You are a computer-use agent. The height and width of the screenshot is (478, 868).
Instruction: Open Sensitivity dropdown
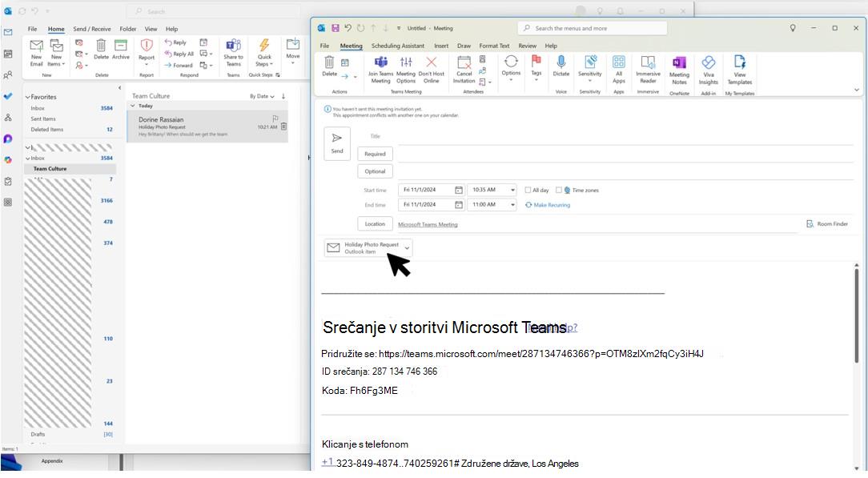590,69
